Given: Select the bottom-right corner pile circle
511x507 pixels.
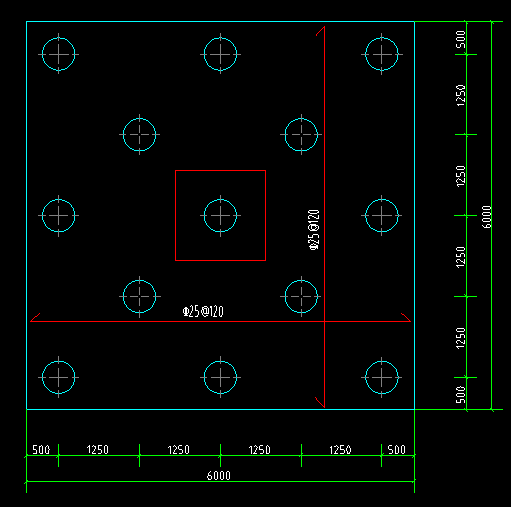Looking at the screenshot, I should point(382,377).
